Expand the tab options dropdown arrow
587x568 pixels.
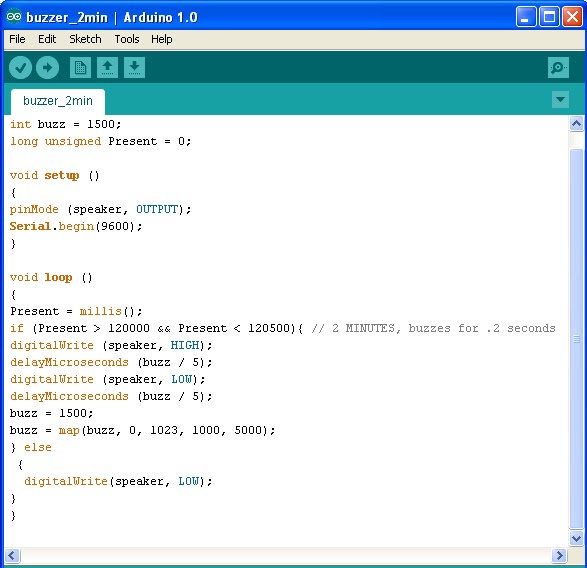pyautogui.click(x=560, y=100)
